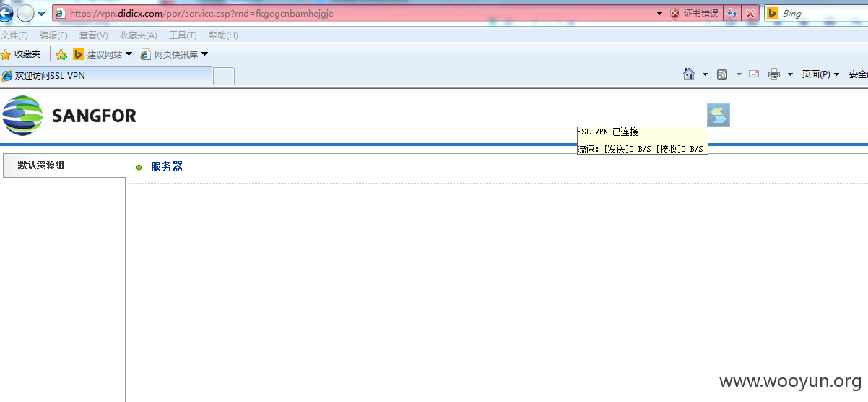Expand the Home button dropdown arrow

706,74
